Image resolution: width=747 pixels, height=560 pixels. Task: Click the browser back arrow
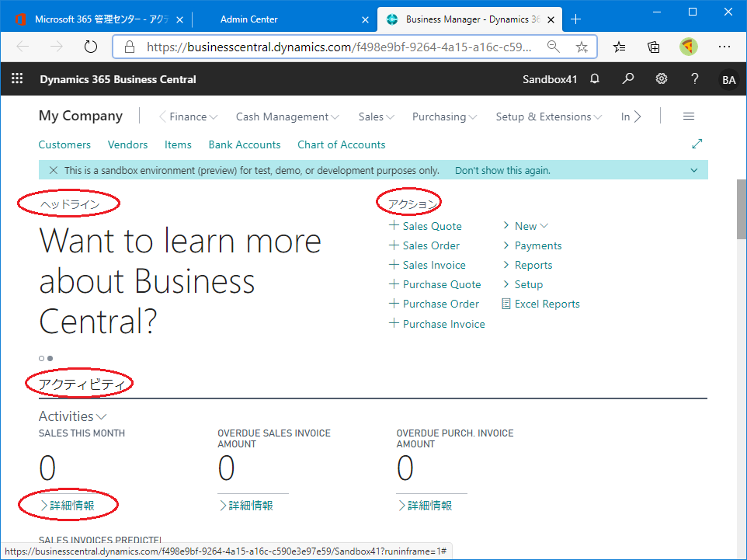click(x=23, y=47)
